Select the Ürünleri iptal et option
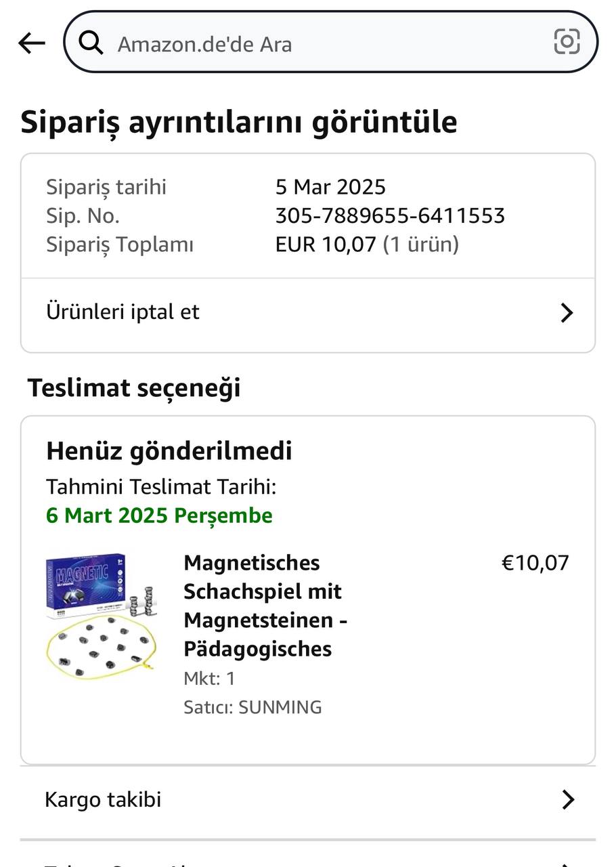This screenshot has height=867, width=616. point(123,312)
